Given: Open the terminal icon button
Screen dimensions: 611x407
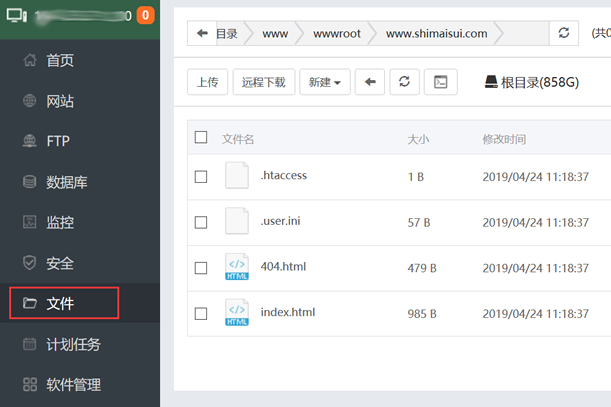Looking at the screenshot, I should (440, 82).
